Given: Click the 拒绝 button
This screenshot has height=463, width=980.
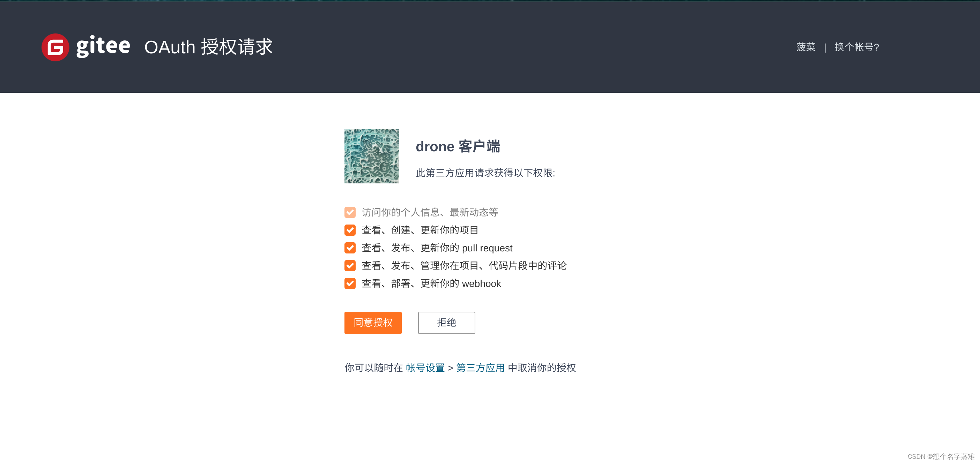Looking at the screenshot, I should point(446,323).
